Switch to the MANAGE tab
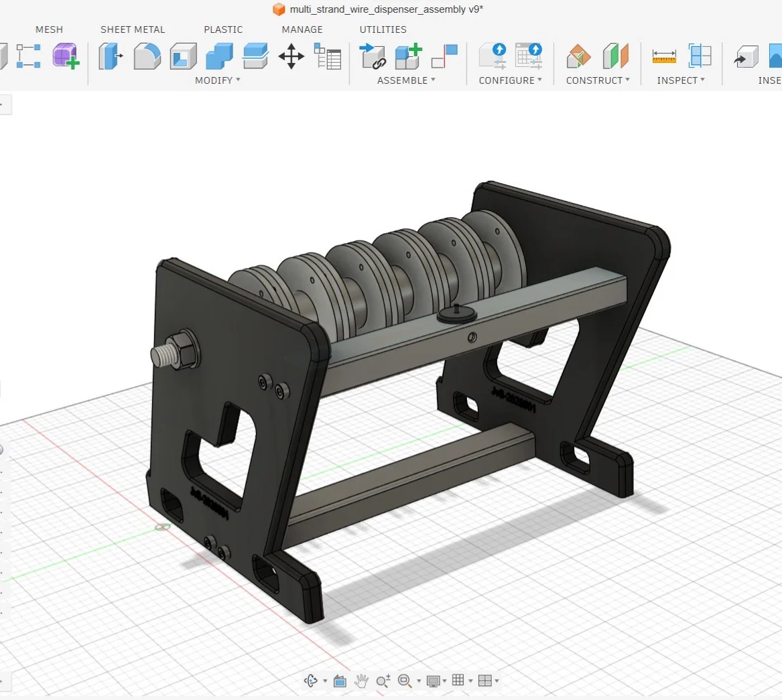 click(302, 29)
